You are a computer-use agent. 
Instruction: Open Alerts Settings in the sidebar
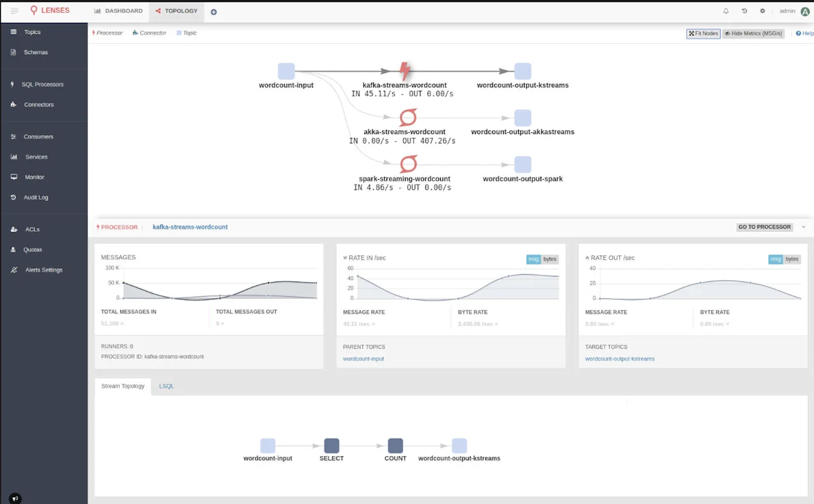click(x=44, y=269)
